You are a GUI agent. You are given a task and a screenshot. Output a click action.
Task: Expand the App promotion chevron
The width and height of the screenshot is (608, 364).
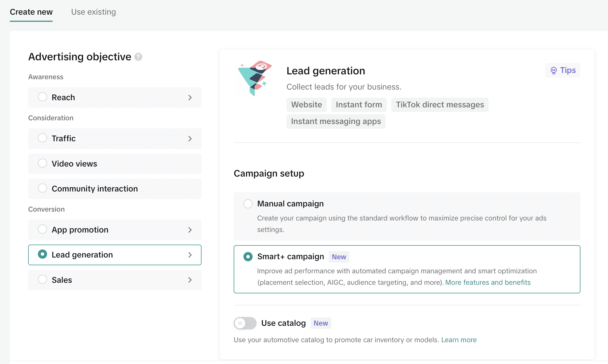pos(190,230)
